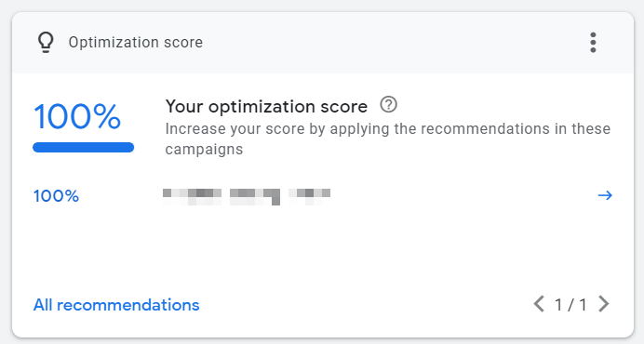Click the gray card header bar
This screenshot has height=344, width=644.
tap(323, 43)
